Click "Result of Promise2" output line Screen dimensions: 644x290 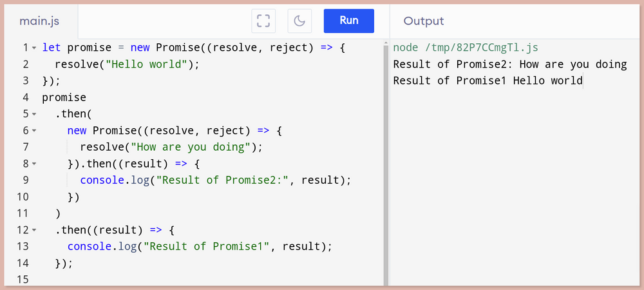(509, 64)
